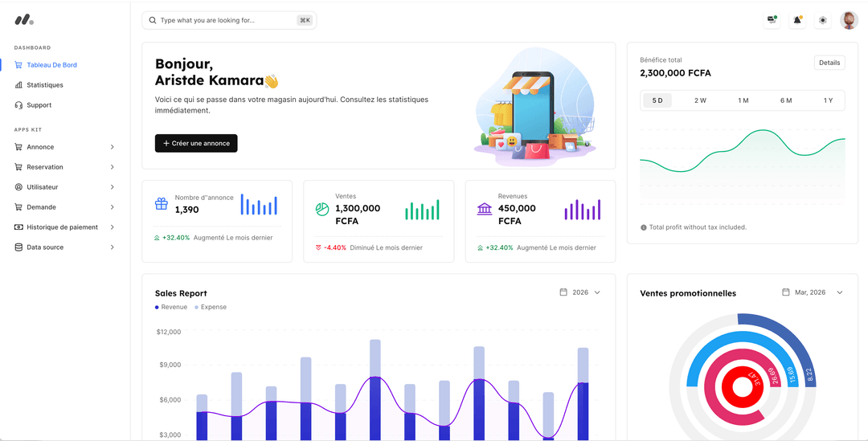Screen dimensions: 868x441
Task: Click the settings gear icon
Action: (822, 20)
